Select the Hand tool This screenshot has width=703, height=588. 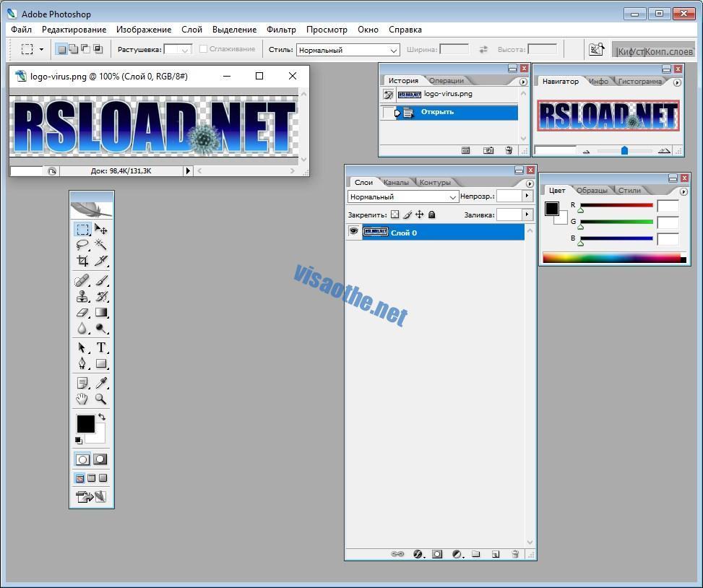click(82, 399)
